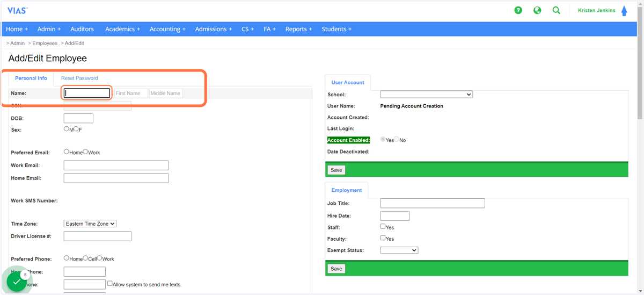Viewport: 644px width, 295px height.
Task: Click Save in Employment panel
Action: 336,269
